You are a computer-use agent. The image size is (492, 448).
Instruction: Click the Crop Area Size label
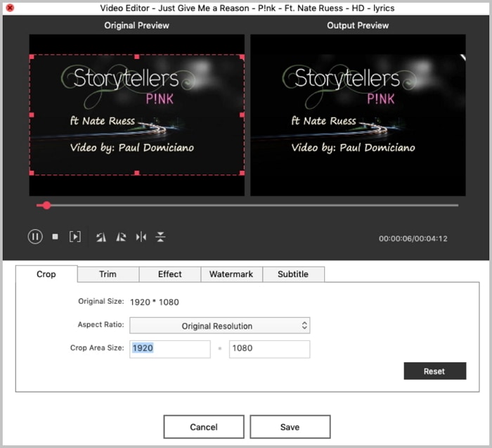pos(97,348)
